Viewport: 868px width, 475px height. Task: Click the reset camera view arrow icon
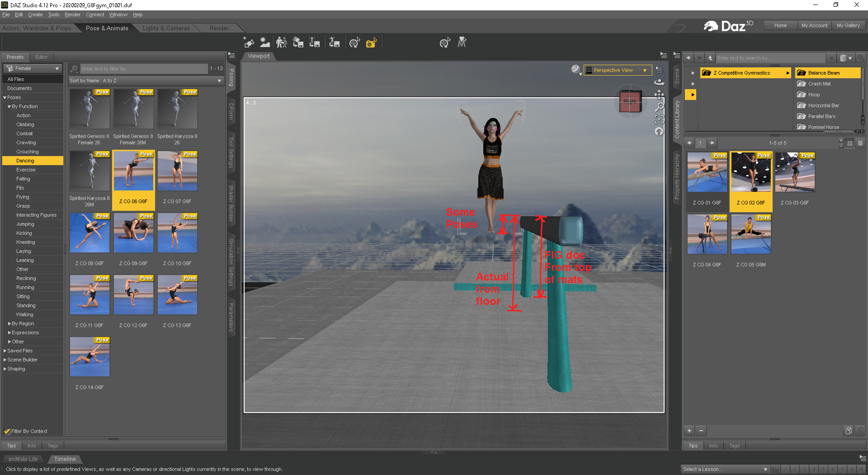coord(659,131)
